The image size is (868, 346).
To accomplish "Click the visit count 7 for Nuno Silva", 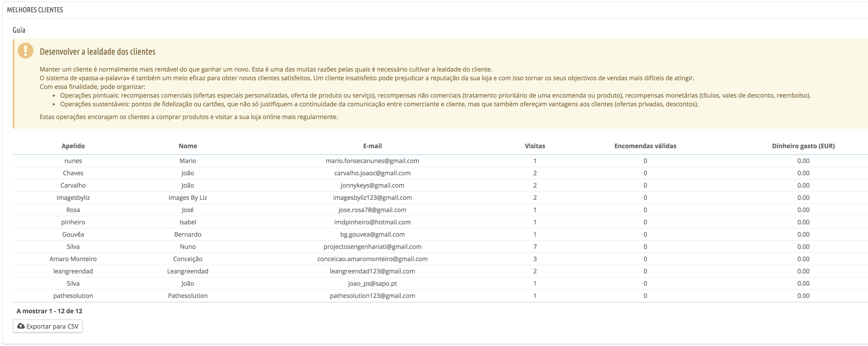I will pyautogui.click(x=534, y=247).
